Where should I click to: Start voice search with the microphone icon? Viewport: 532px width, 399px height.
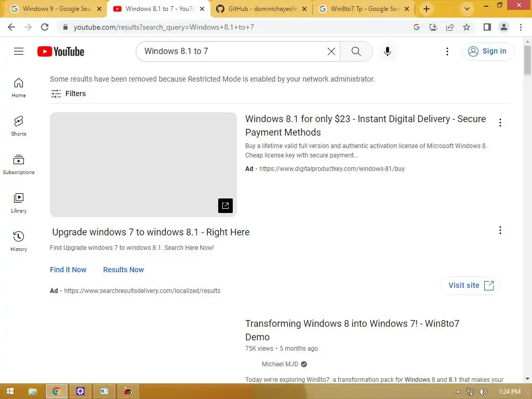click(x=388, y=51)
